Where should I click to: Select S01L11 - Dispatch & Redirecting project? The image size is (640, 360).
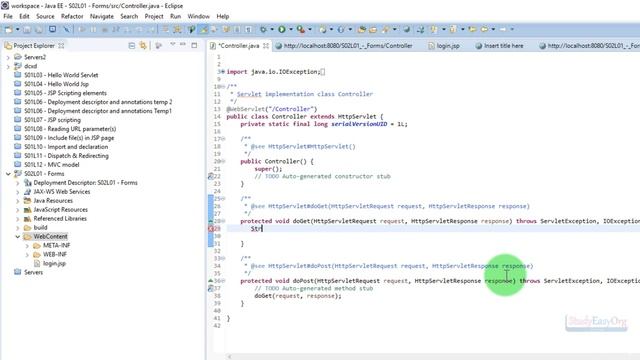66,156
